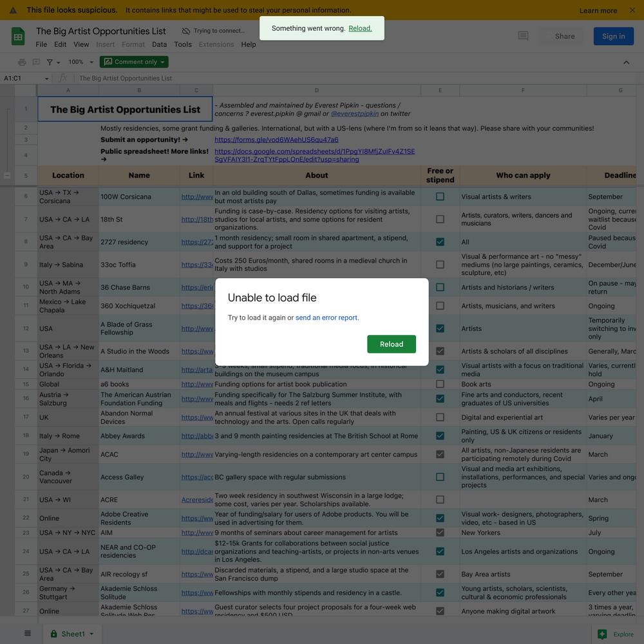Click the 'AIR recology sf' cell
Viewport: 644px width, 644px height.
tap(139, 574)
